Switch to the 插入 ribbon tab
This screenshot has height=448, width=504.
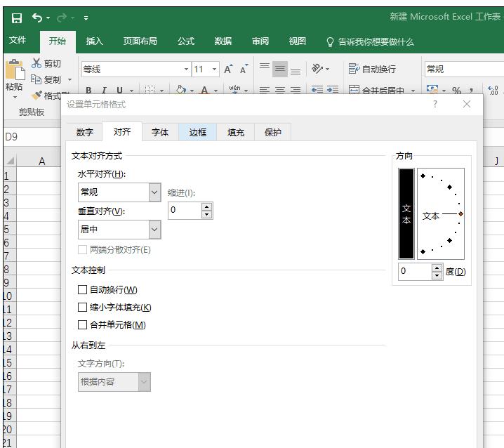click(x=94, y=41)
